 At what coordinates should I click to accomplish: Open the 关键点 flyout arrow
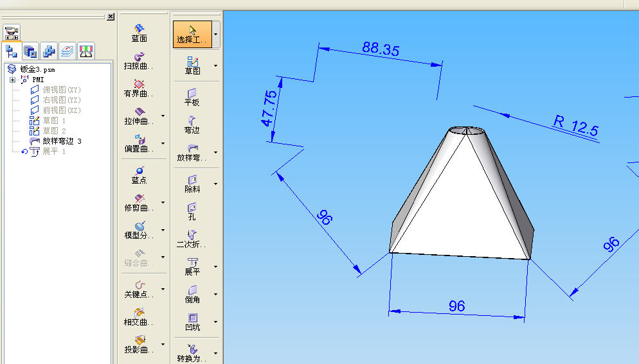[x=163, y=290]
